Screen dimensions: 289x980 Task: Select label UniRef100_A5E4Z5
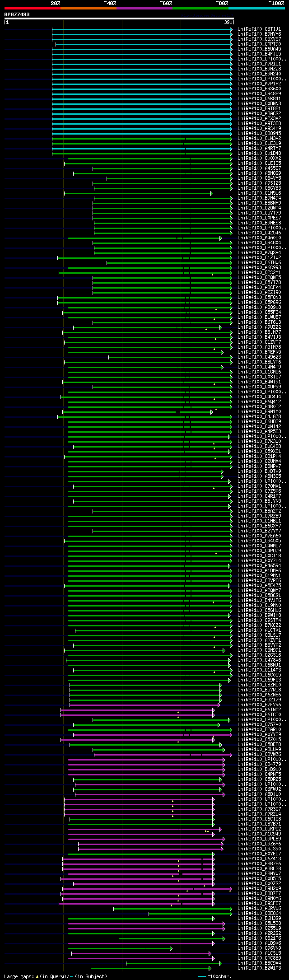(x=259, y=586)
